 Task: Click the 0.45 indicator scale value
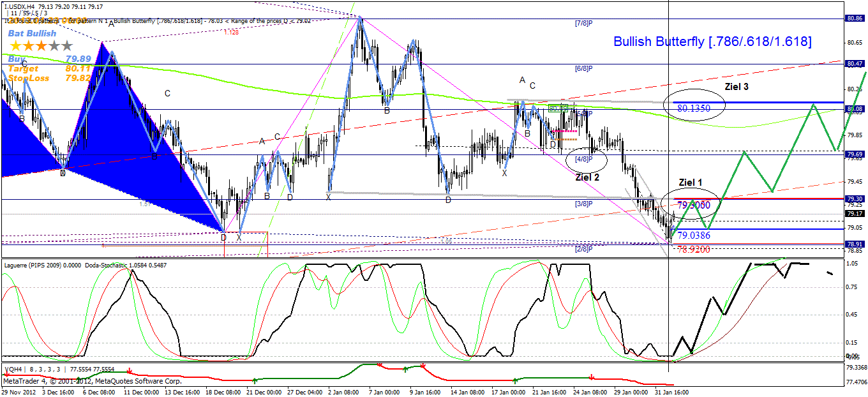coord(853,313)
